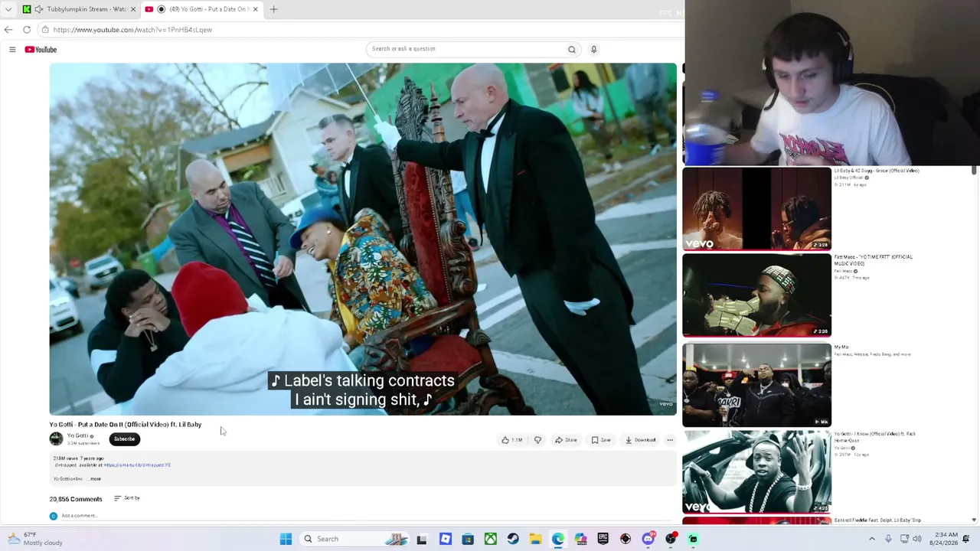980x551 pixels.
Task: Open Discord from the taskbar
Action: [x=648, y=539]
